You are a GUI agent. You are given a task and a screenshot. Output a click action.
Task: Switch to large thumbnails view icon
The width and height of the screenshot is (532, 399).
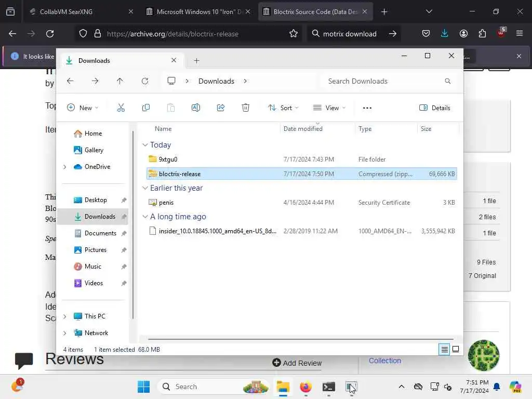(x=456, y=349)
